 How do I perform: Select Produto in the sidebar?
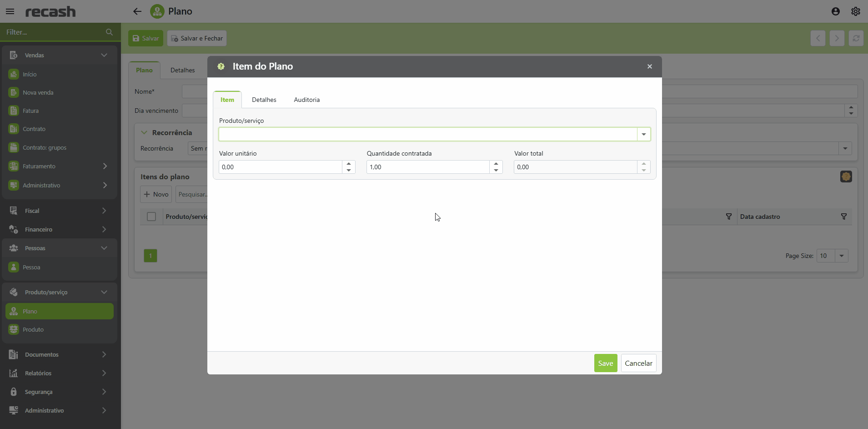(x=33, y=329)
